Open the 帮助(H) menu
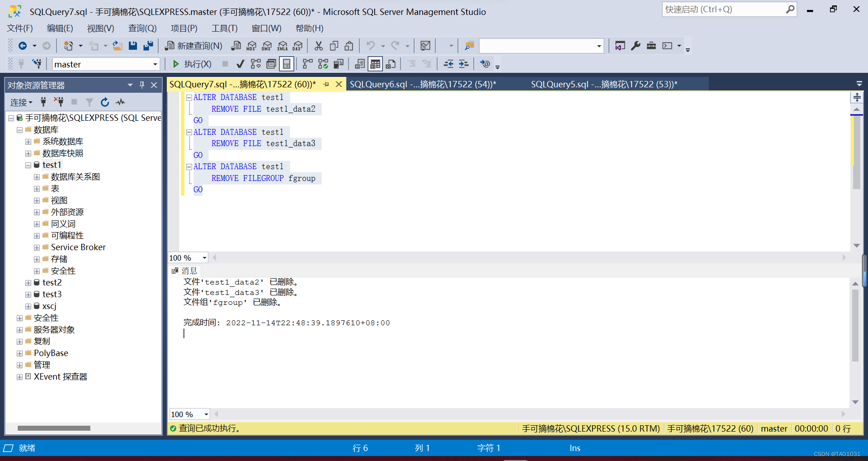 pyautogui.click(x=309, y=28)
